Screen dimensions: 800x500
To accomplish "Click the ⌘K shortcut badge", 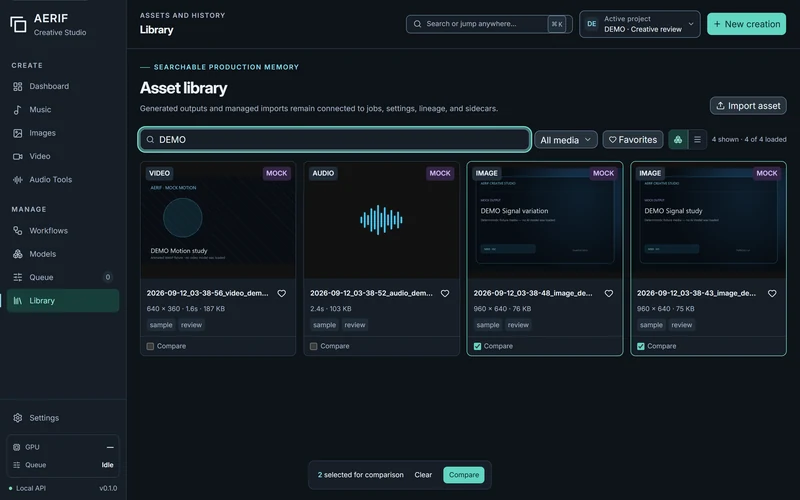I will (557, 24).
